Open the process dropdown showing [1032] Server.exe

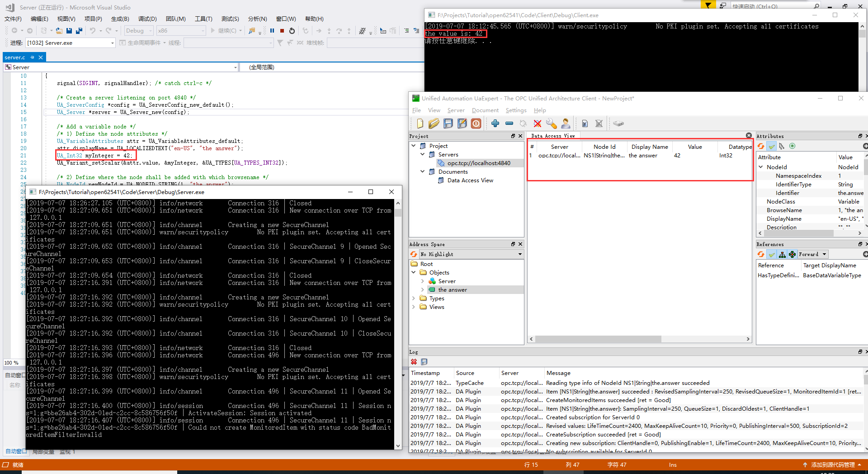point(71,43)
